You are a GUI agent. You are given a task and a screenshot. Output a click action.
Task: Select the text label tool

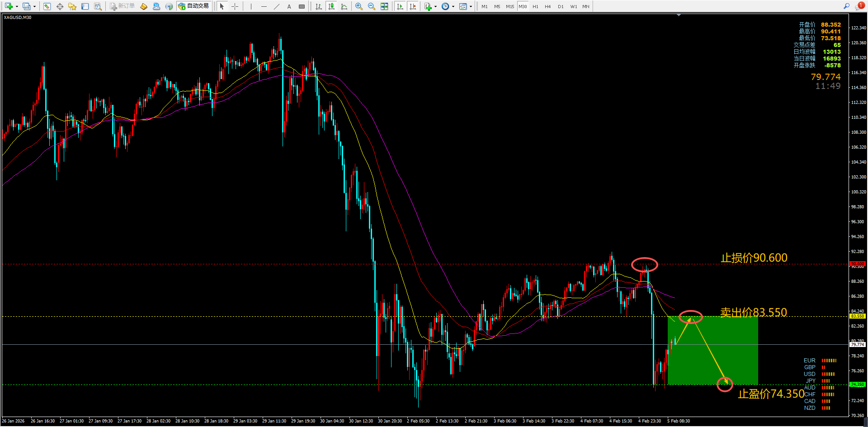point(289,6)
